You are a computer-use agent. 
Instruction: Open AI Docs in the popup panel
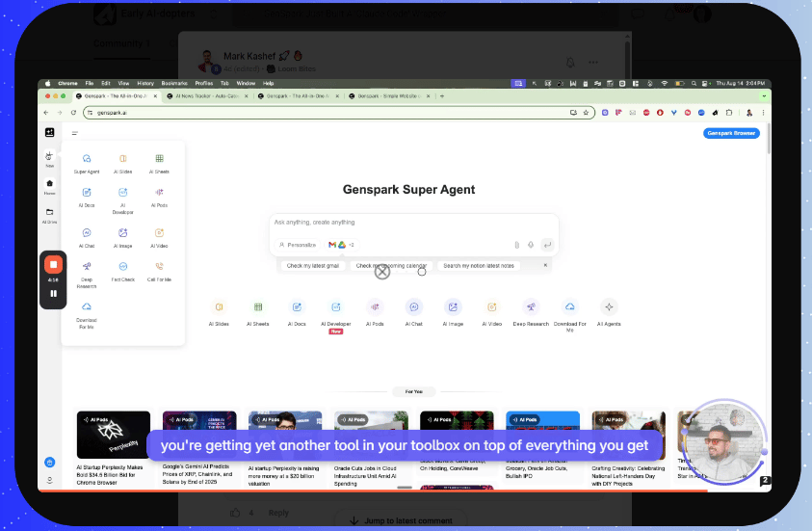pyautogui.click(x=87, y=197)
